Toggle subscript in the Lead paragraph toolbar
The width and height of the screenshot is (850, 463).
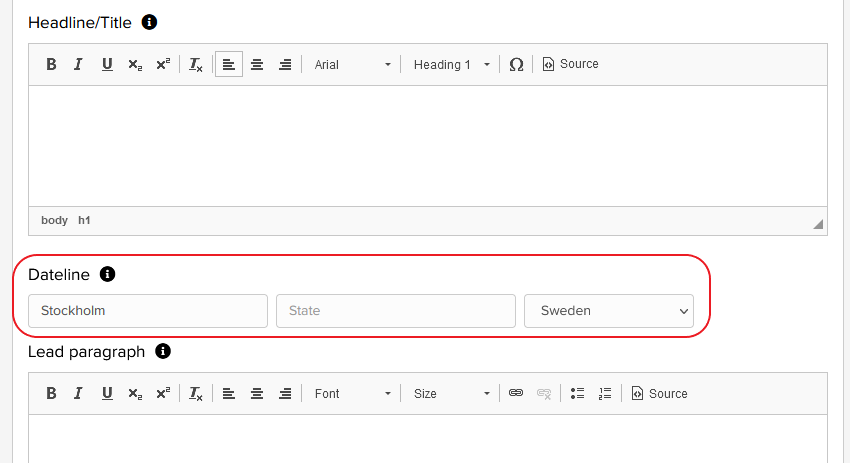point(135,394)
